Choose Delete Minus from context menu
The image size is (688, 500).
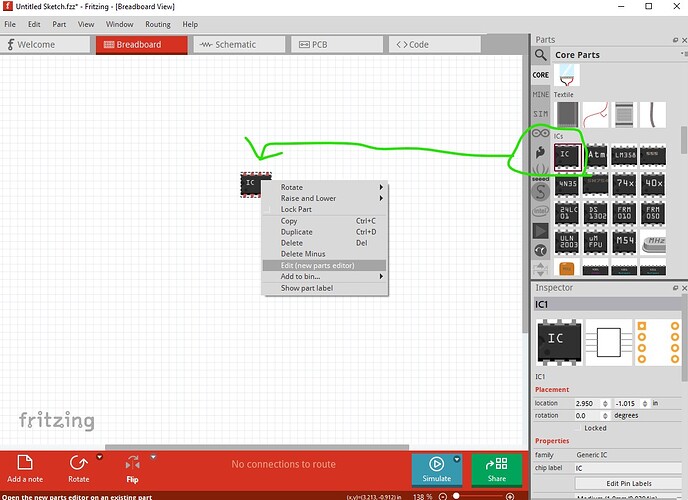click(x=325, y=254)
